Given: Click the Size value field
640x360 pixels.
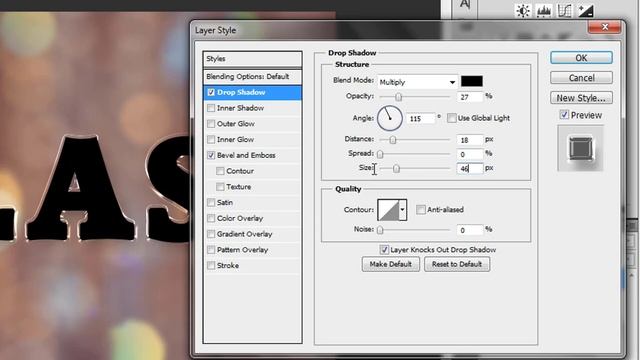Looking at the screenshot, I should pyautogui.click(x=470, y=168).
